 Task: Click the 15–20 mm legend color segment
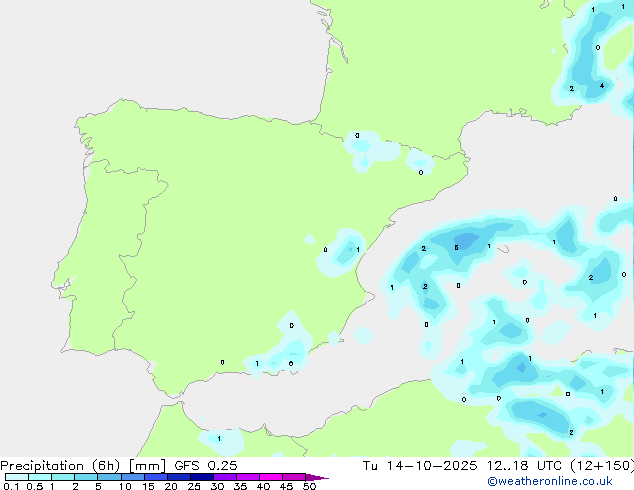[156, 477]
